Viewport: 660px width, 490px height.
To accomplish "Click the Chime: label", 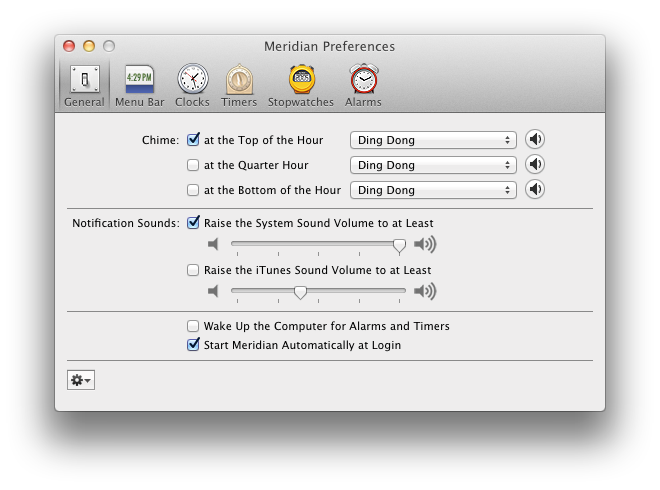I will pyautogui.click(x=160, y=140).
